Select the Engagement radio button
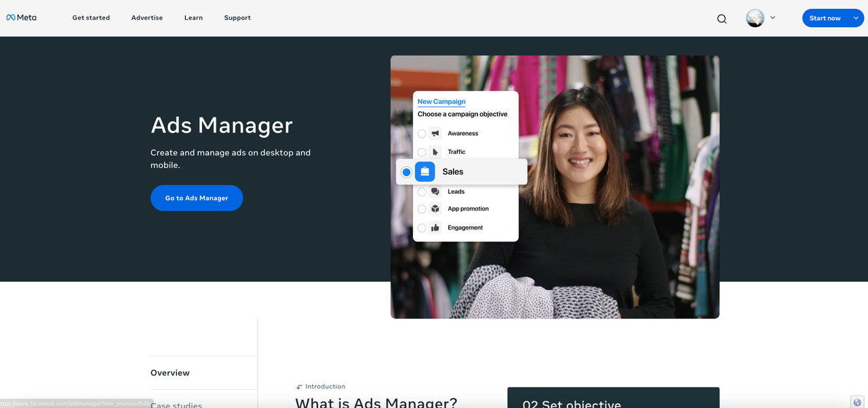Viewport: 868px width, 408px height. pos(422,228)
